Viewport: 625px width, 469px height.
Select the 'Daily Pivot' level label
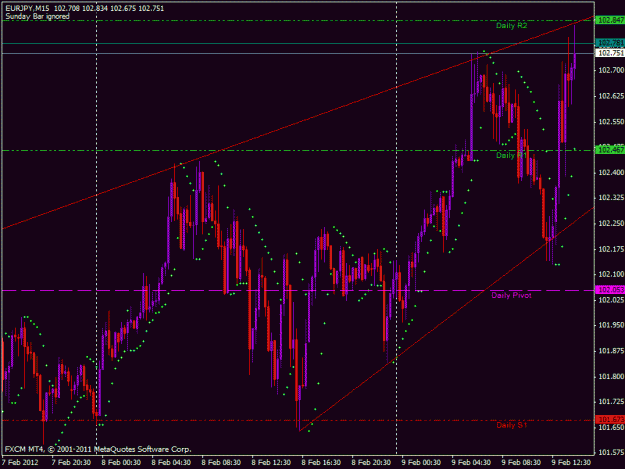point(511,295)
